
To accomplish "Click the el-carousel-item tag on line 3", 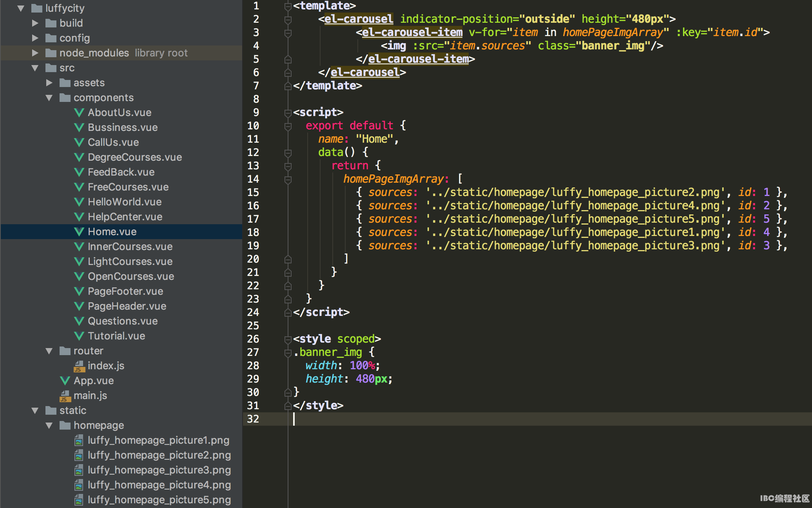I will (412, 32).
